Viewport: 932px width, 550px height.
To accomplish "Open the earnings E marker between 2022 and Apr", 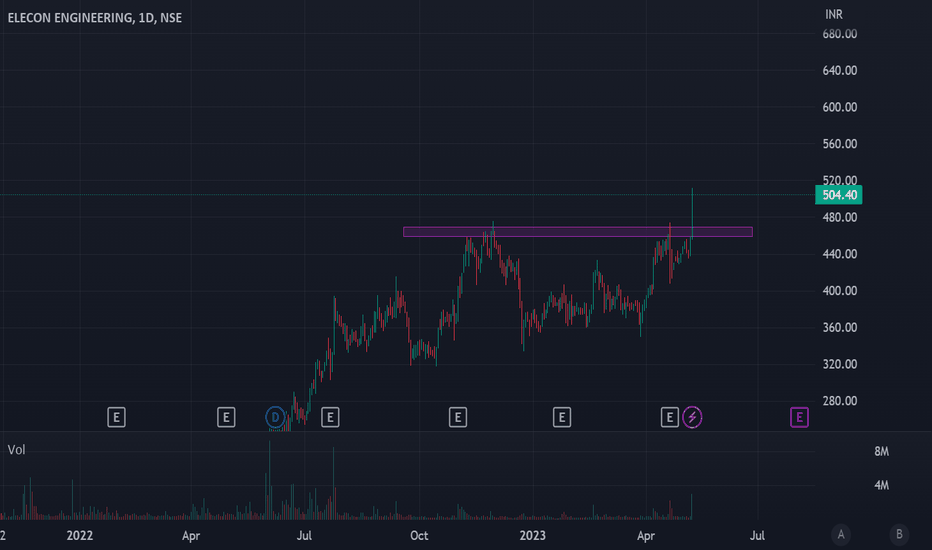I will 116,417.
